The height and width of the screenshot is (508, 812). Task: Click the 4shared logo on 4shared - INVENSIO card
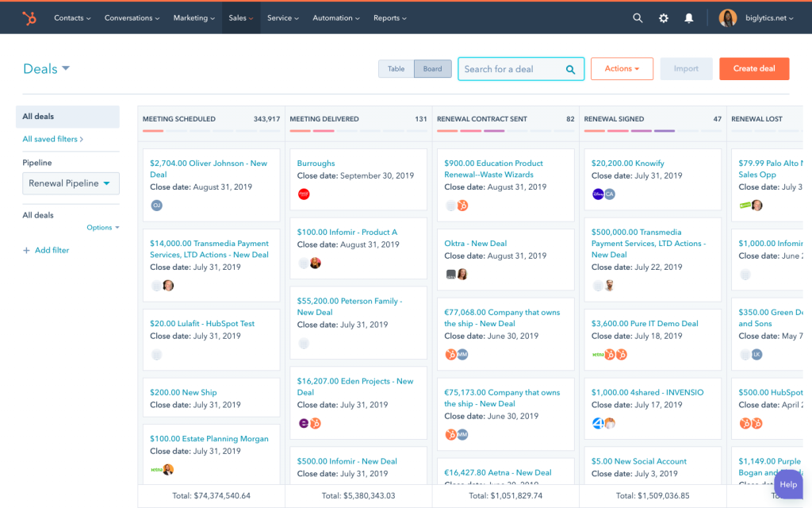tap(598, 424)
